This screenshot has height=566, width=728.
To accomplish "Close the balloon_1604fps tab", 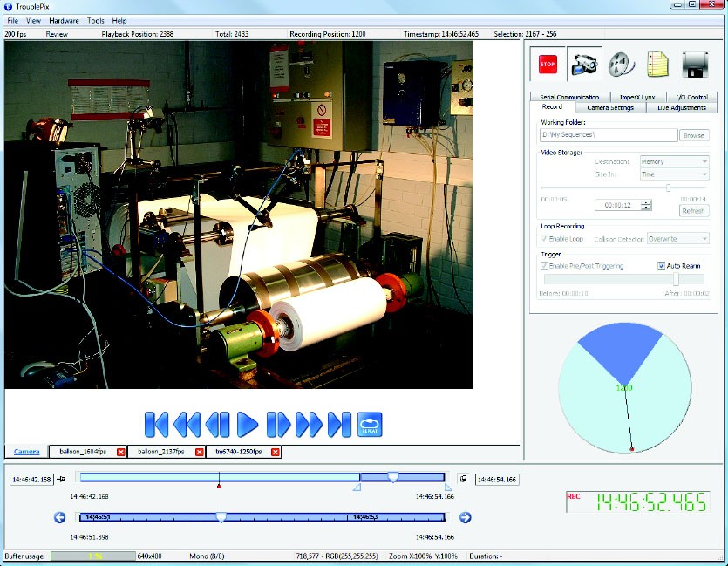I will coord(121,452).
